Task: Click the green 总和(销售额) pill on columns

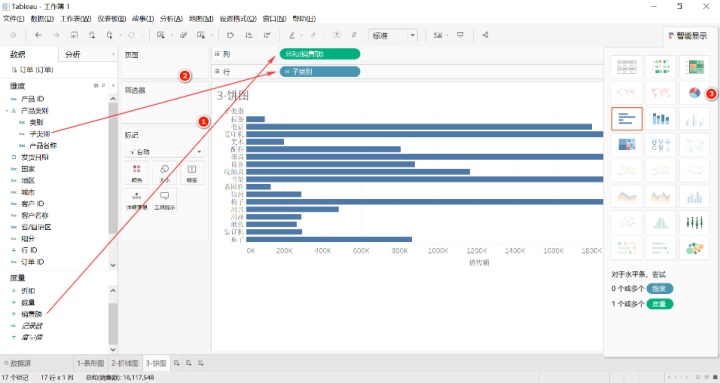Action: [x=320, y=54]
